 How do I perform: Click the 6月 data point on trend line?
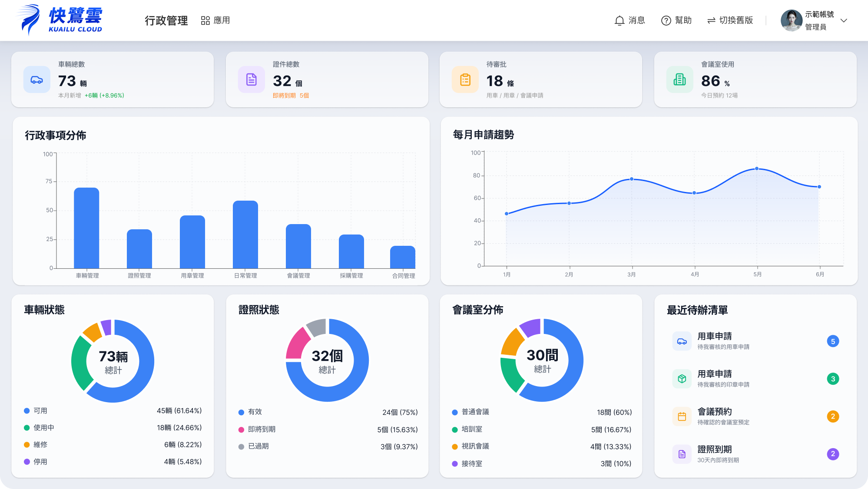(819, 187)
